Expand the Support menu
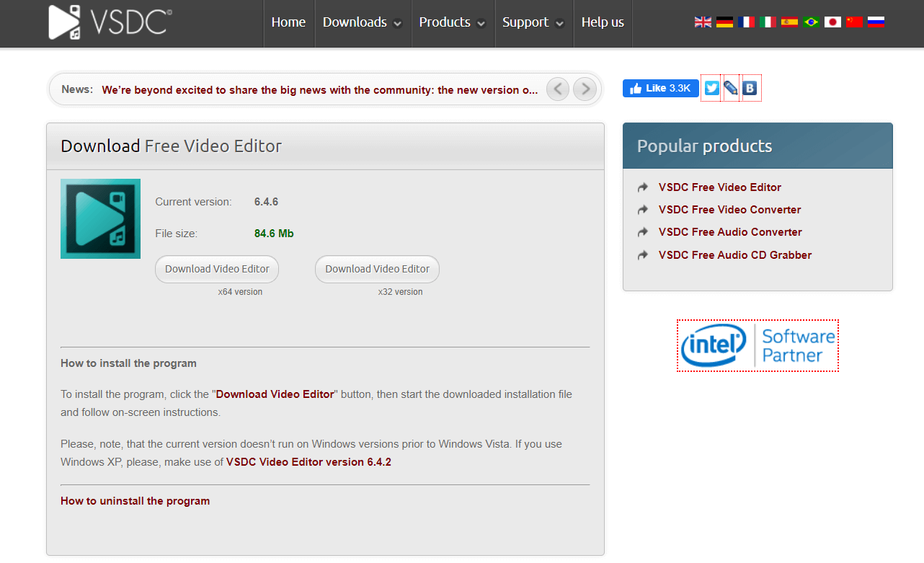The height and width of the screenshot is (563, 924). coord(527,22)
